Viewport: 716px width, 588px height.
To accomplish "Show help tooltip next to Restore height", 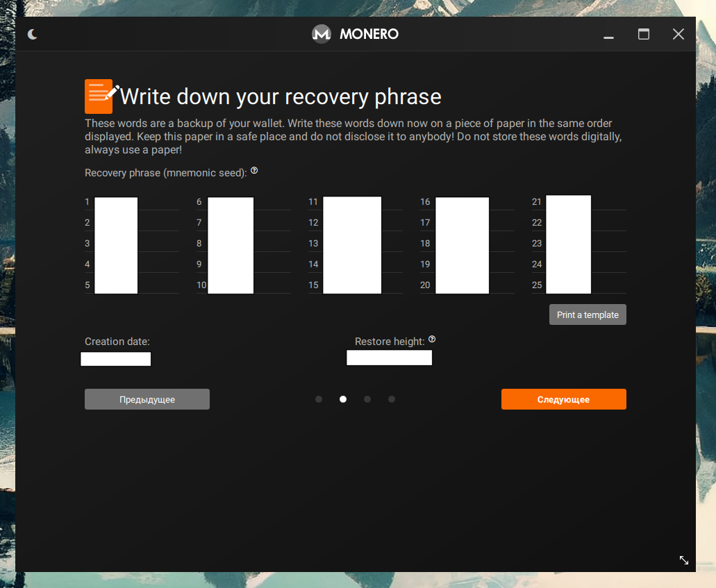I will tap(432, 339).
